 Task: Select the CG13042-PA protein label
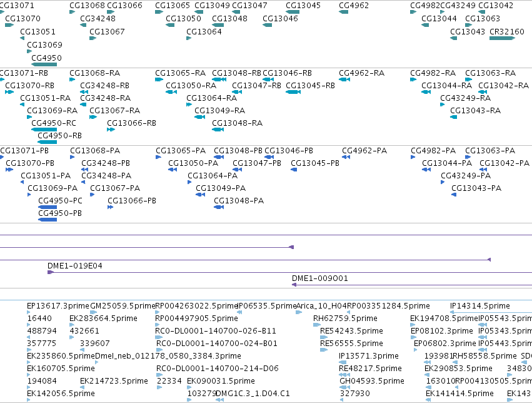[x=504, y=163]
